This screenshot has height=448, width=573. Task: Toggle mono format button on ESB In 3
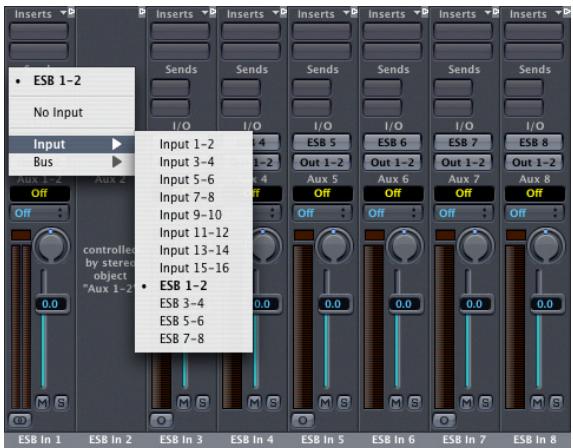tap(161, 420)
